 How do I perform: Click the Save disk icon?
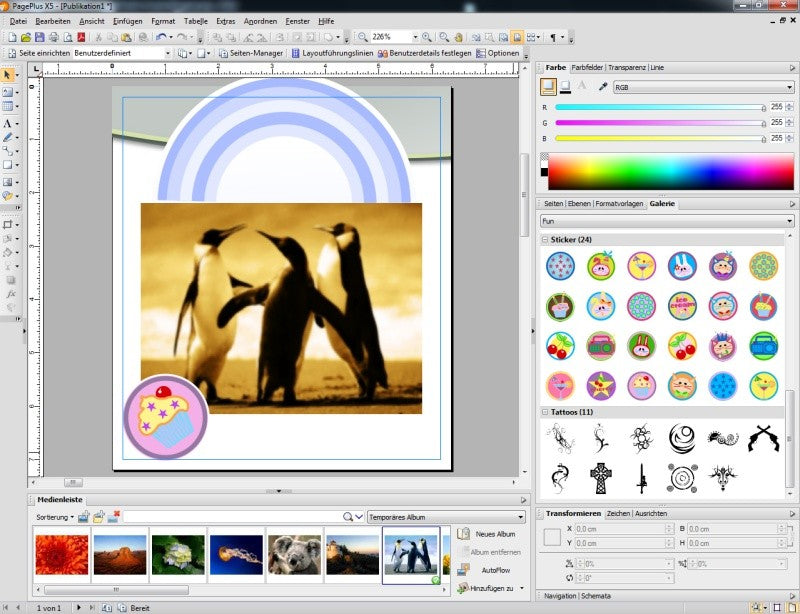coord(39,37)
